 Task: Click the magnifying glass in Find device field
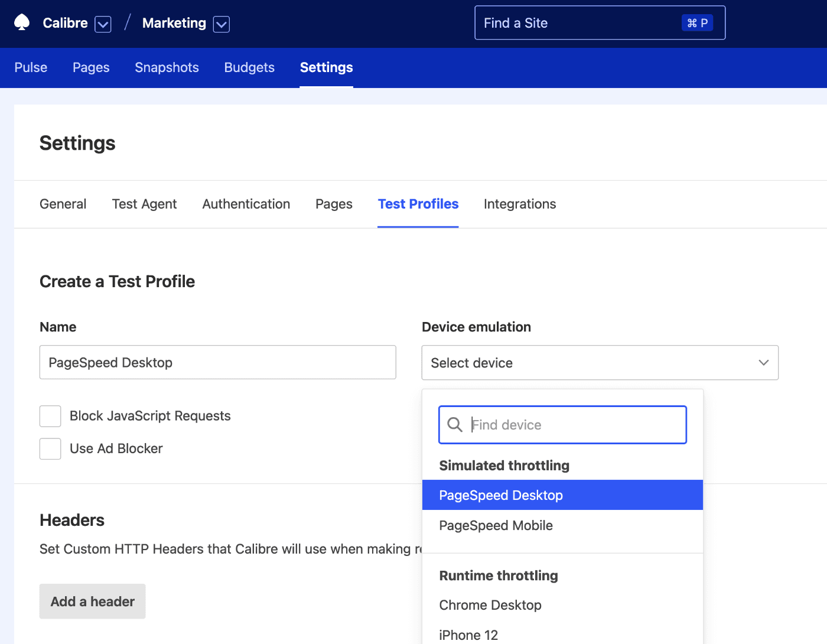click(x=455, y=424)
